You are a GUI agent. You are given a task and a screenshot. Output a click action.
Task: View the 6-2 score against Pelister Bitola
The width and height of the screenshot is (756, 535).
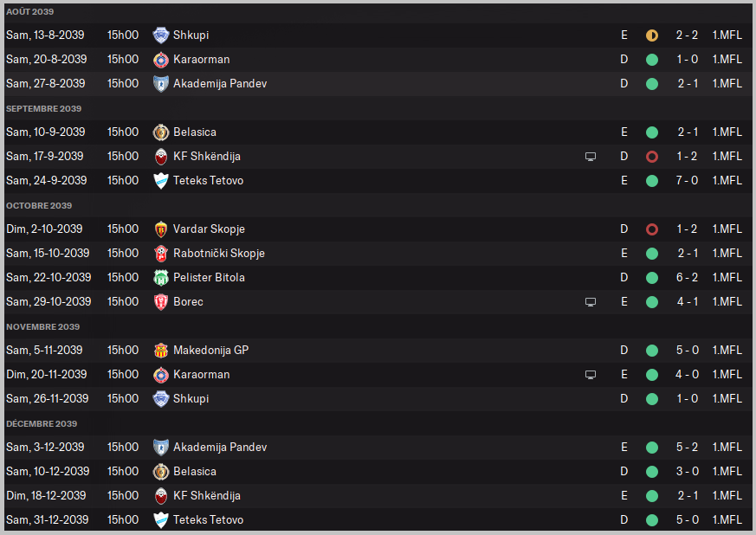(x=687, y=278)
